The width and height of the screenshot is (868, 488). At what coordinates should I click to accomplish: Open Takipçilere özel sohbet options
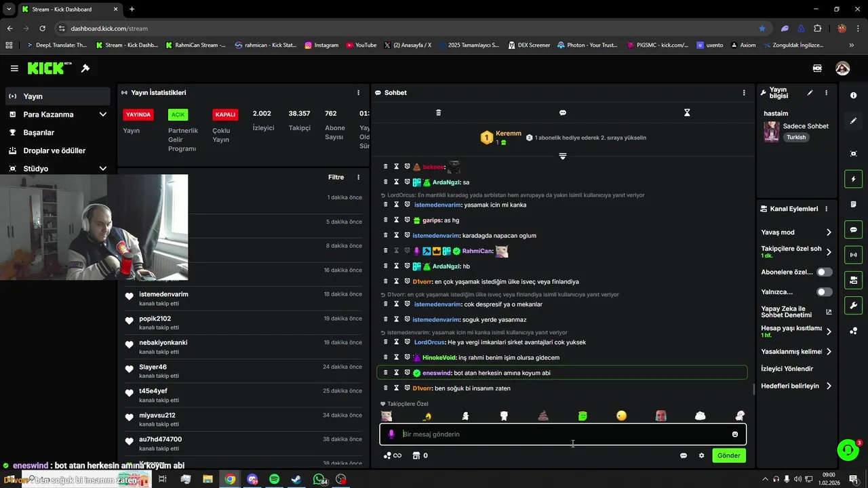click(797, 252)
